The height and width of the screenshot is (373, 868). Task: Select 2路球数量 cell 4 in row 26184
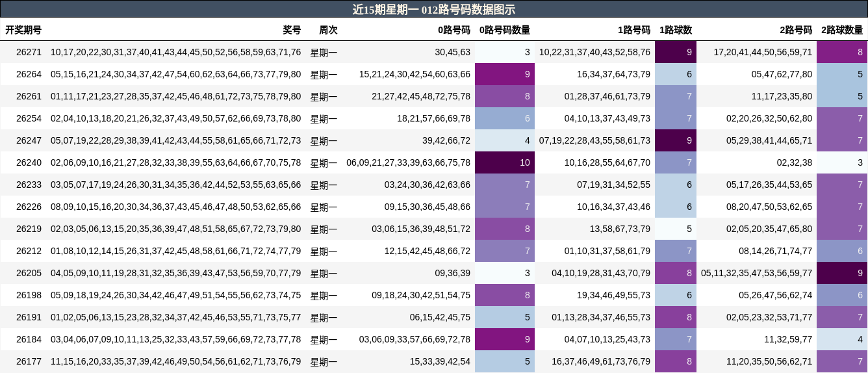pyautogui.click(x=842, y=339)
